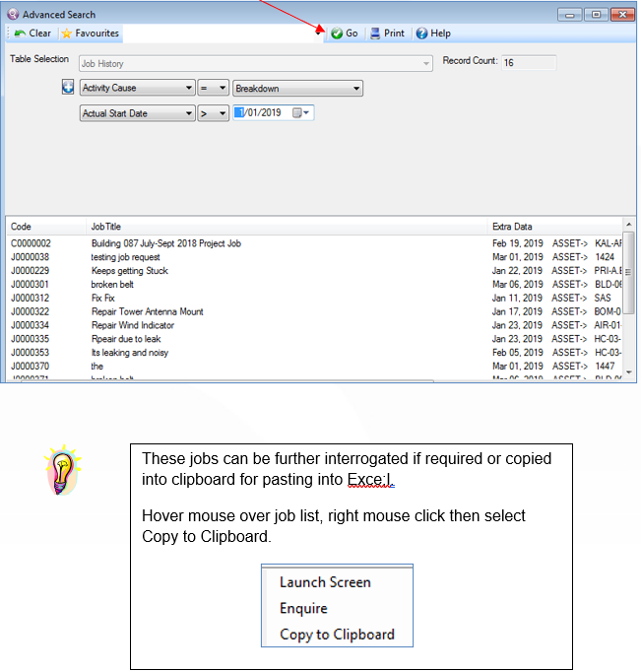Viewport: 641px width, 672px height.
Task: Add a search criterion with plus icon
Action: 68,87
